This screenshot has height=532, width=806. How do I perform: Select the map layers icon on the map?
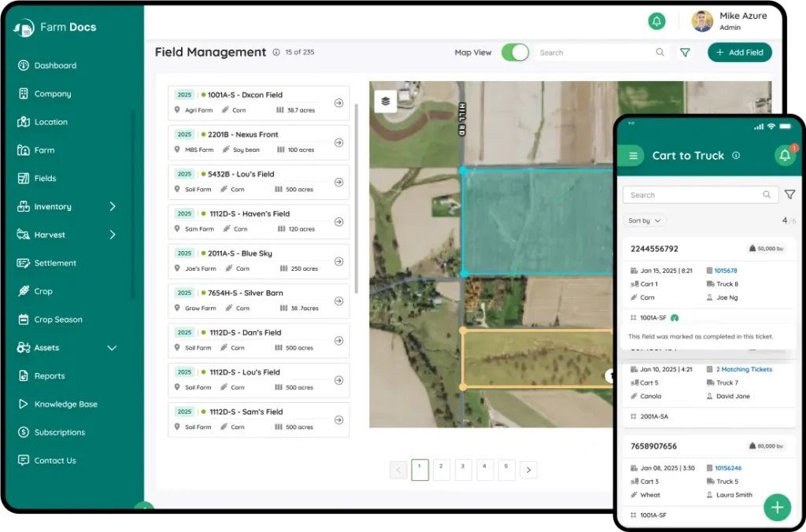[x=385, y=101]
